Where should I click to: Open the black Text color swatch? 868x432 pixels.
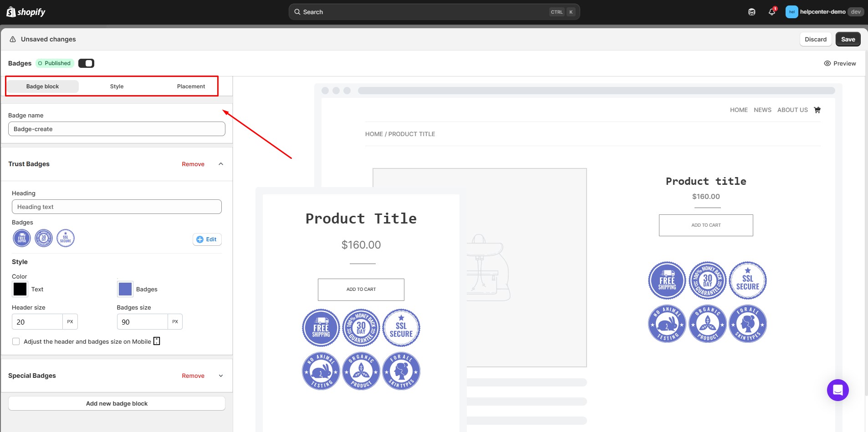pyautogui.click(x=20, y=289)
